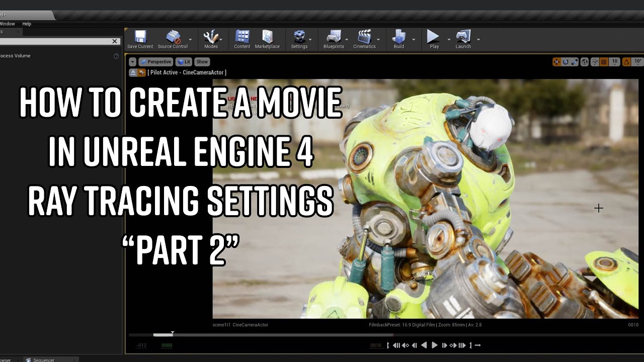Viewport: 644px width, 362px height.
Task: Toggle the loop arrow playback mode
Action: (477, 345)
